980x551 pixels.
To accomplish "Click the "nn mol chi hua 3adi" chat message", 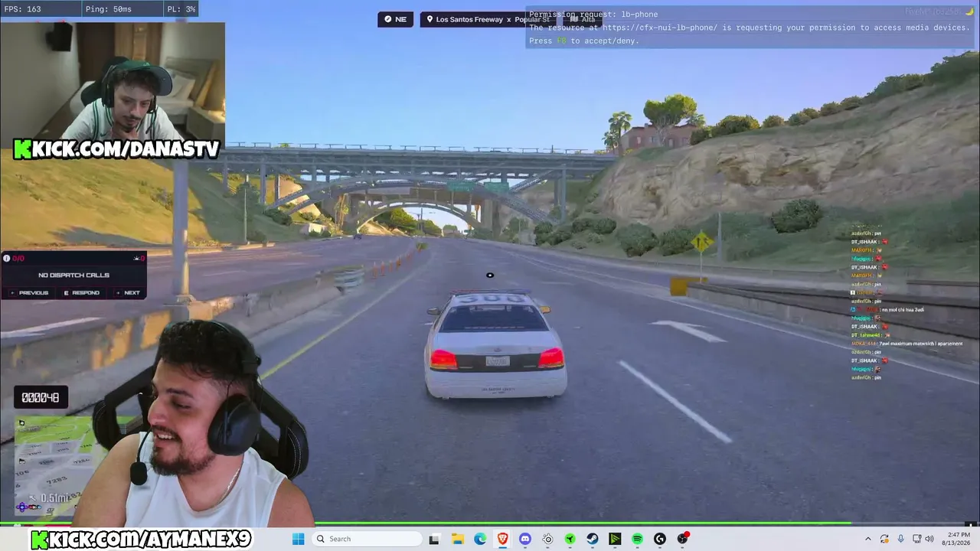I will [903, 310].
